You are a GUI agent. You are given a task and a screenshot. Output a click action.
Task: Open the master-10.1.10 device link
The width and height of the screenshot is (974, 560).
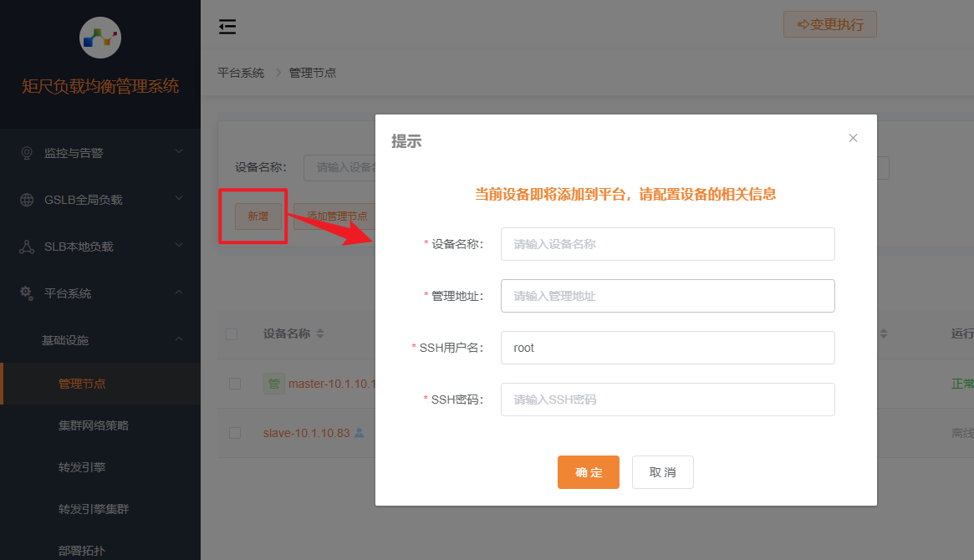pos(332,384)
